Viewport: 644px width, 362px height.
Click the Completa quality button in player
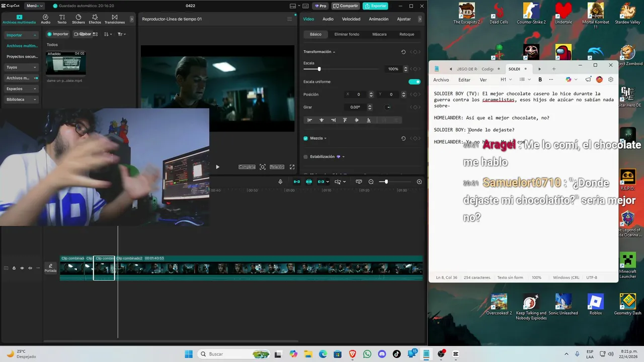pyautogui.click(x=247, y=167)
